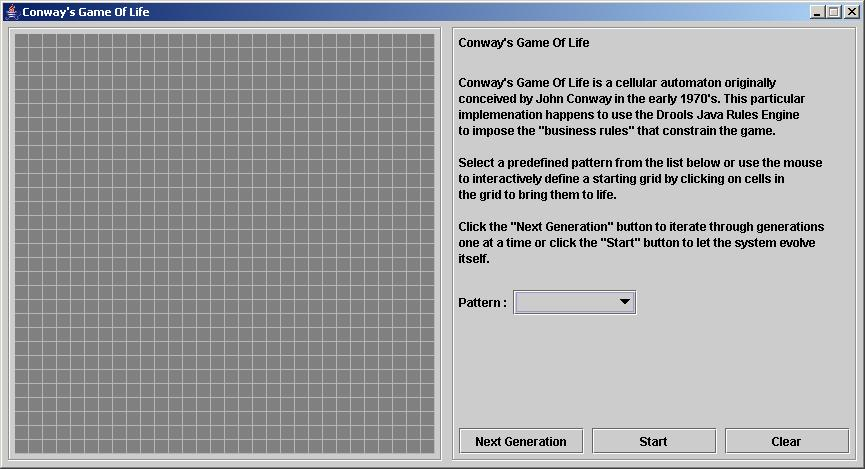Select the bottom-right corner grid cell

pyautogui.click(x=427, y=446)
